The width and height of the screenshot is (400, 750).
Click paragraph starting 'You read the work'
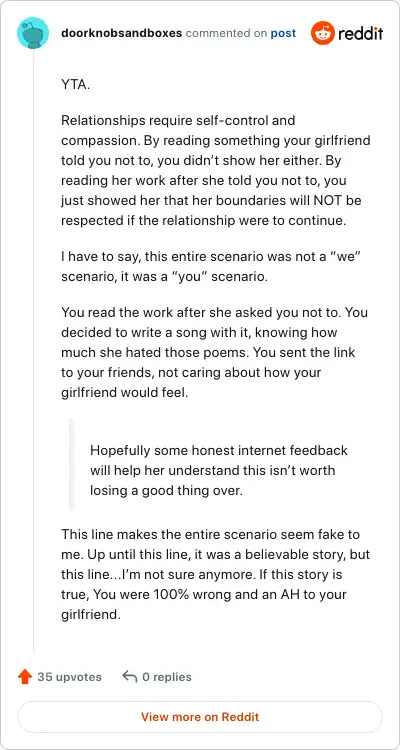[x=214, y=353]
